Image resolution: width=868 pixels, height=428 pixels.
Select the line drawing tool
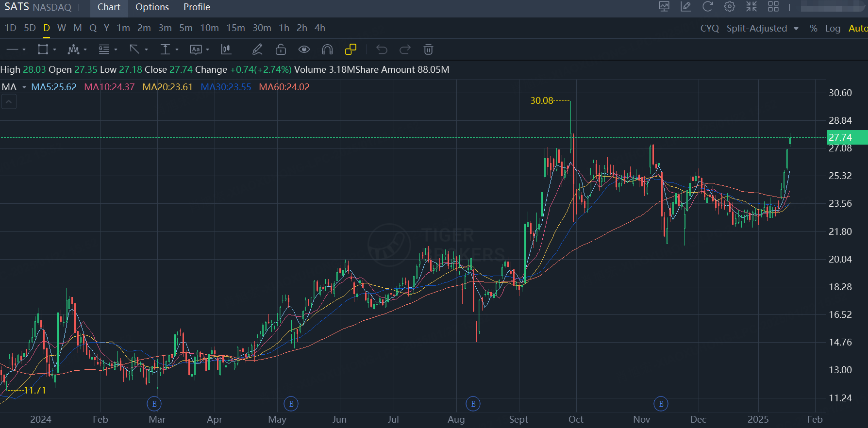(12, 49)
